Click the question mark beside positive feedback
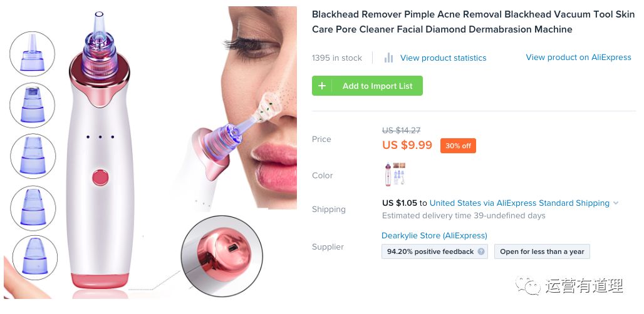Image resolution: width=644 pixels, height=314 pixels. 481,251
